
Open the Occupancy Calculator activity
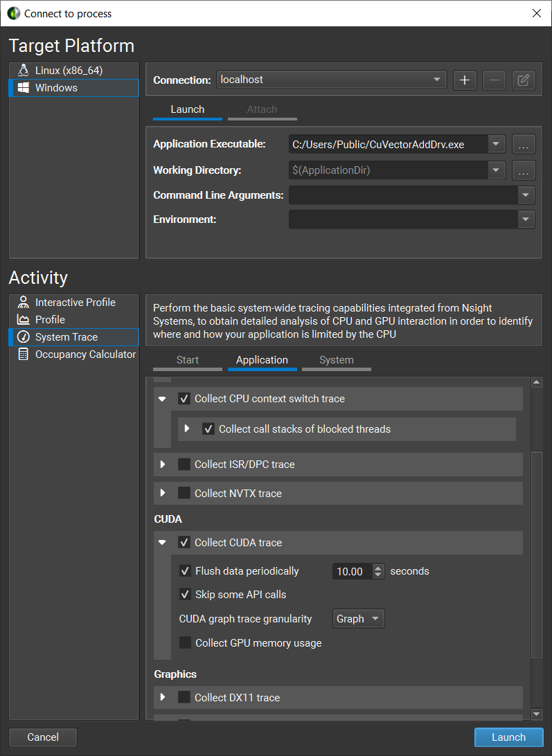[85, 354]
